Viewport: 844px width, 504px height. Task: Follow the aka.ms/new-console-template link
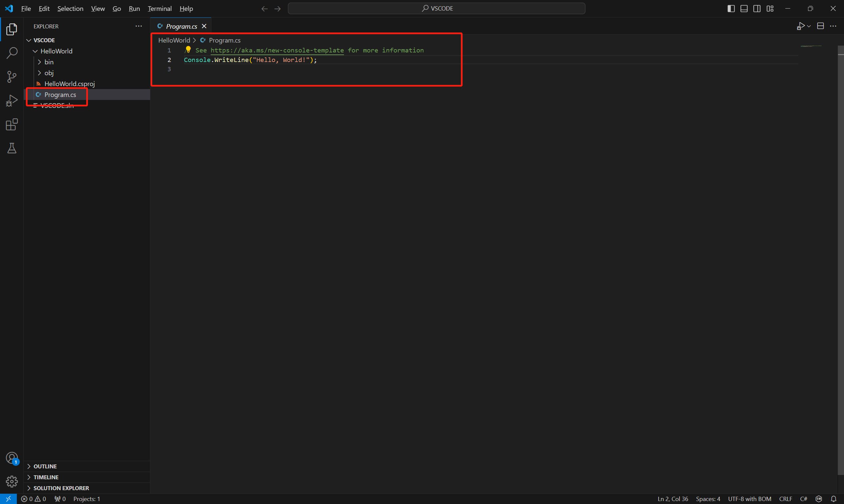point(277,50)
